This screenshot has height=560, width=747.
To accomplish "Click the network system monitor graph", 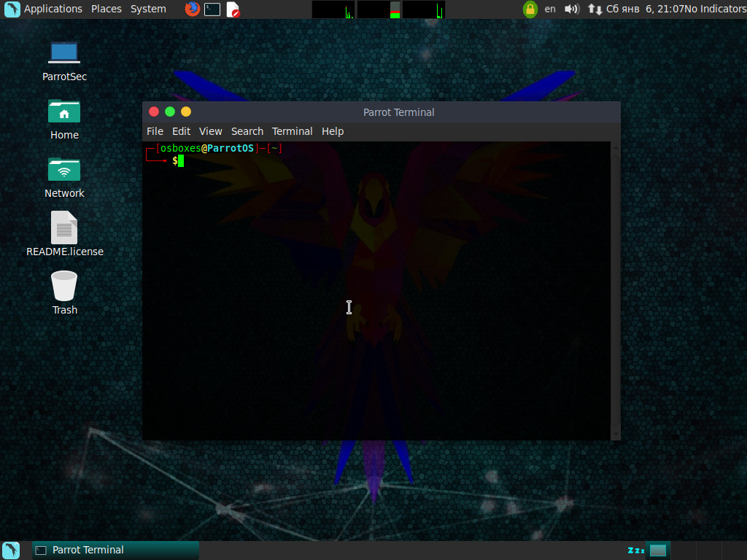I will click(424, 9).
